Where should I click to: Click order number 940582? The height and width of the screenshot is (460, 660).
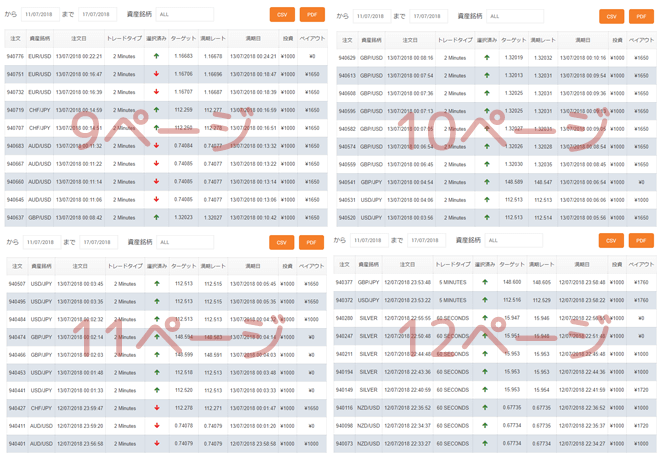point(347,129)
